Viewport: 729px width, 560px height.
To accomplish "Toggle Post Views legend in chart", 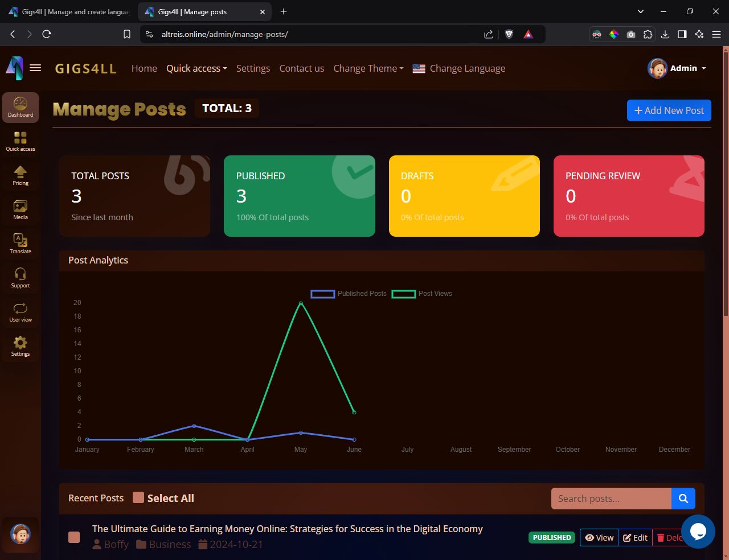I will pyautogui.click(x=422, y=294).
